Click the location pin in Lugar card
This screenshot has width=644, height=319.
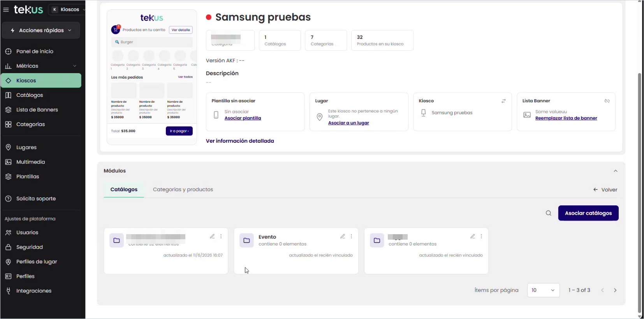tap(320, 117)
